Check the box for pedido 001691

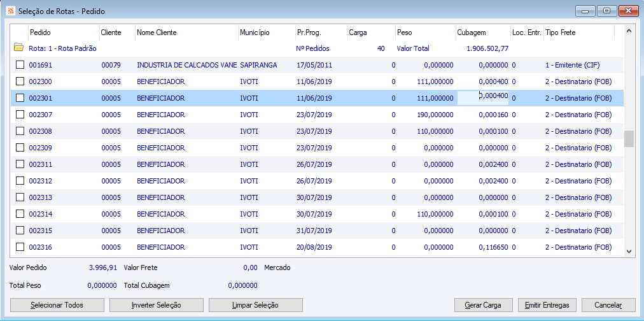point(20,65)
